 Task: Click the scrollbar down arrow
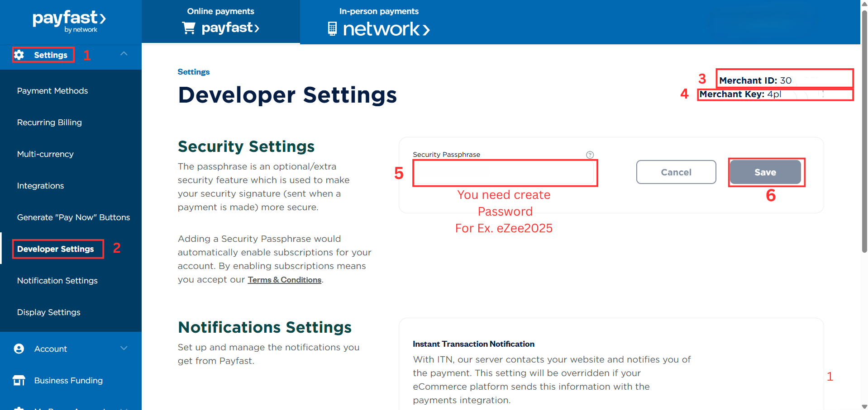864,406
